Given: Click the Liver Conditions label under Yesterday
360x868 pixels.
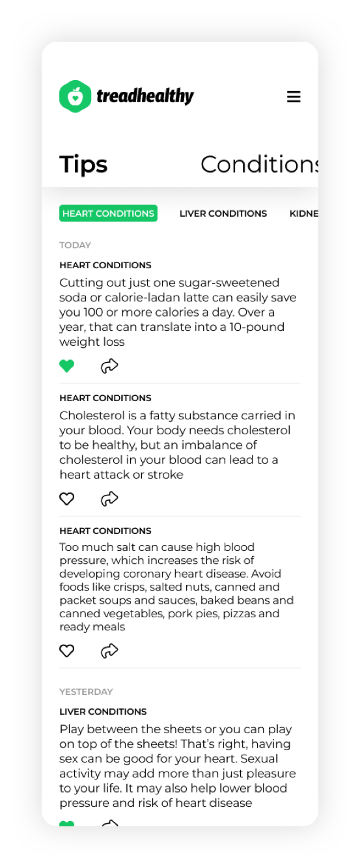Looking at the screenshot, I should coord(103,712).
